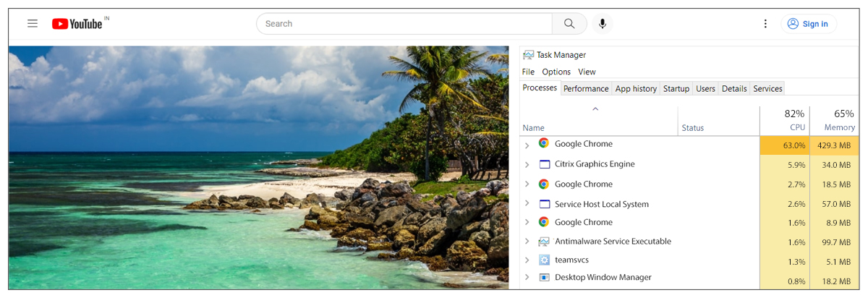Viewport: 868px width, 298px height.
Task: Select Antimalware Service Executable name
Action: pos(613,242)
